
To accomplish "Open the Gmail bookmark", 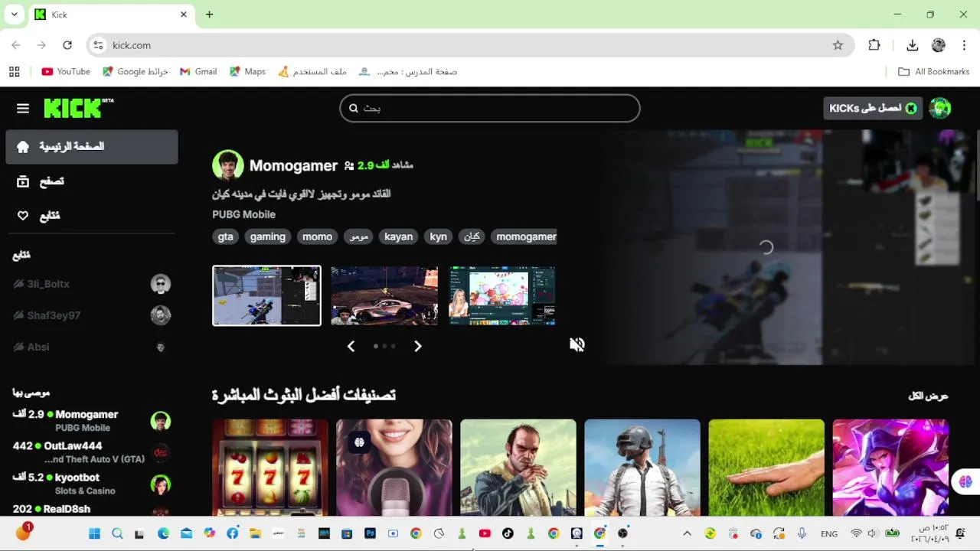I will click(x=198, y=71).
